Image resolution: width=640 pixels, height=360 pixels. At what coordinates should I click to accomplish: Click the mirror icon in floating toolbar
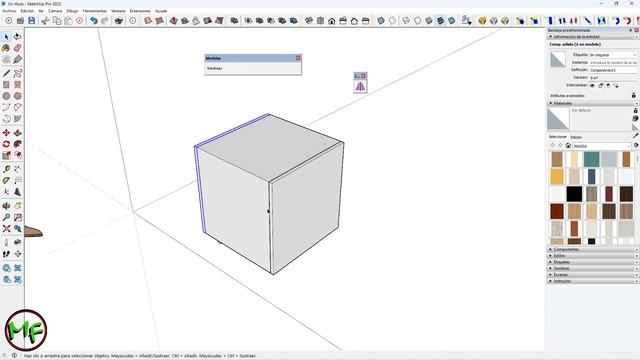(360, 86)
